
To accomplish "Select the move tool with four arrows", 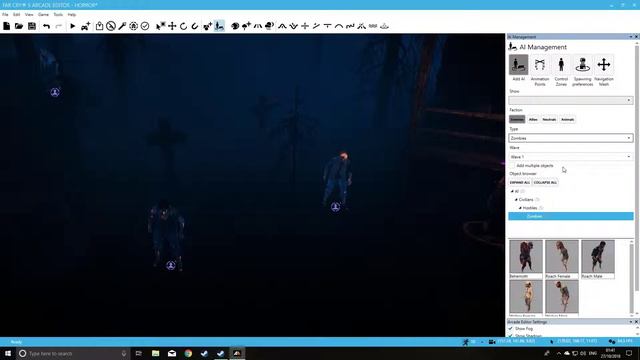I will [x=172, y=26].
